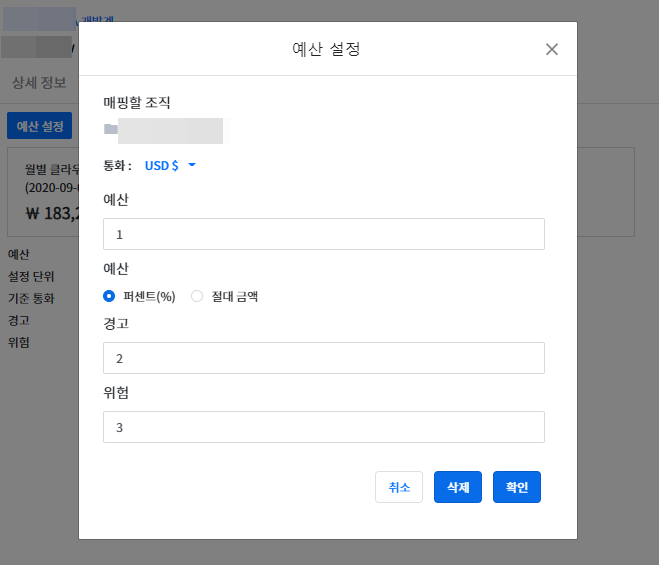Switch to the 상세 정보 tab

point(39,82)
